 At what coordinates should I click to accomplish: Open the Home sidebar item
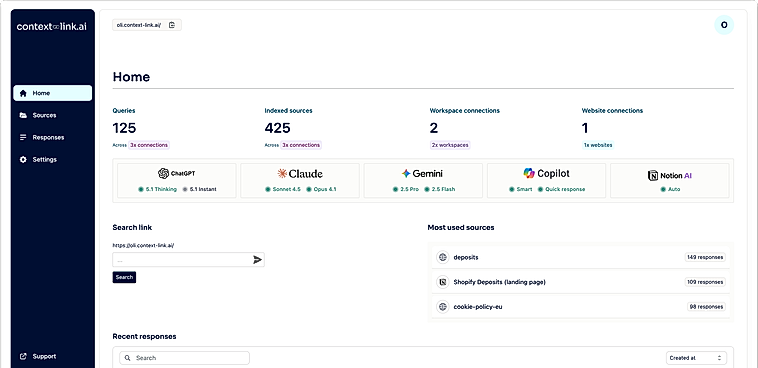point(53,93)
